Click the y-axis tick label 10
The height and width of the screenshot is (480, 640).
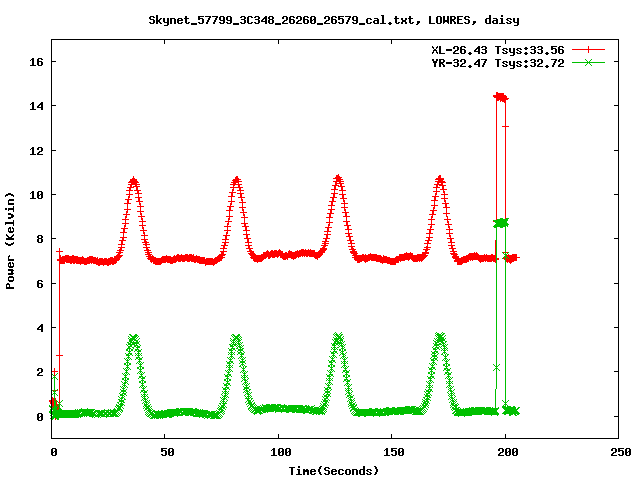(36, 195)
